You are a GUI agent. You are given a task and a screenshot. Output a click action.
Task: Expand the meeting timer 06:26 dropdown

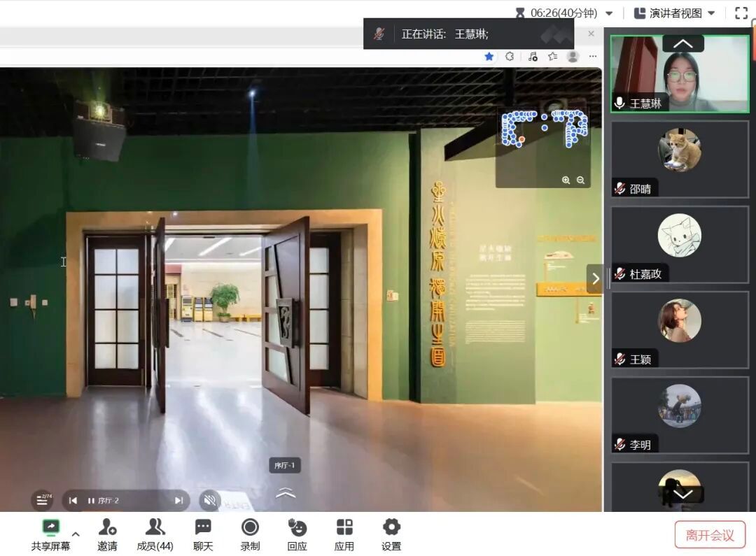[x=609, y=13]
